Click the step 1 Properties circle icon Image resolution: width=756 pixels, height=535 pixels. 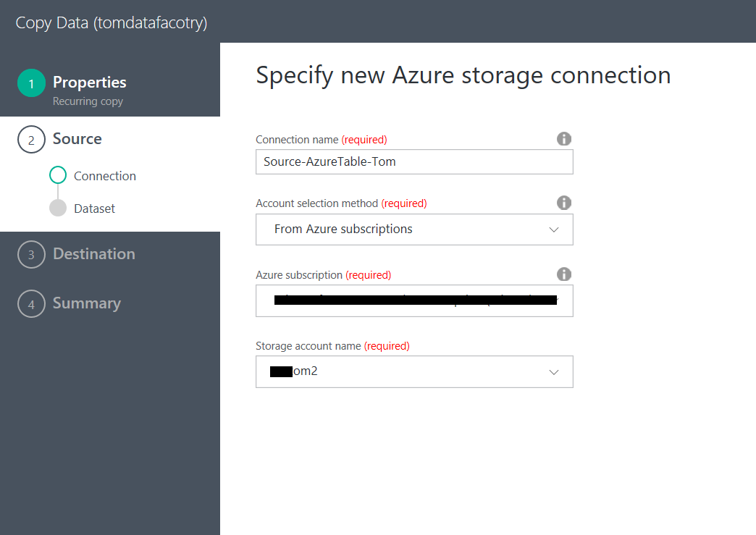click(x=31, y=83)
